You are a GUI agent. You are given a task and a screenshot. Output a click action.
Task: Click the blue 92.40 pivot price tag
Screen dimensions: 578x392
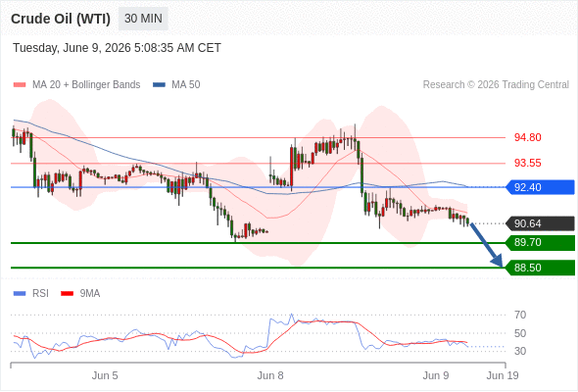[x=540, y=187]
